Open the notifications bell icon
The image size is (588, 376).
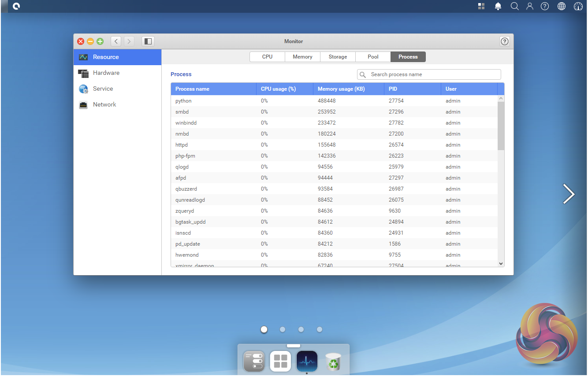tap(498, 6)
